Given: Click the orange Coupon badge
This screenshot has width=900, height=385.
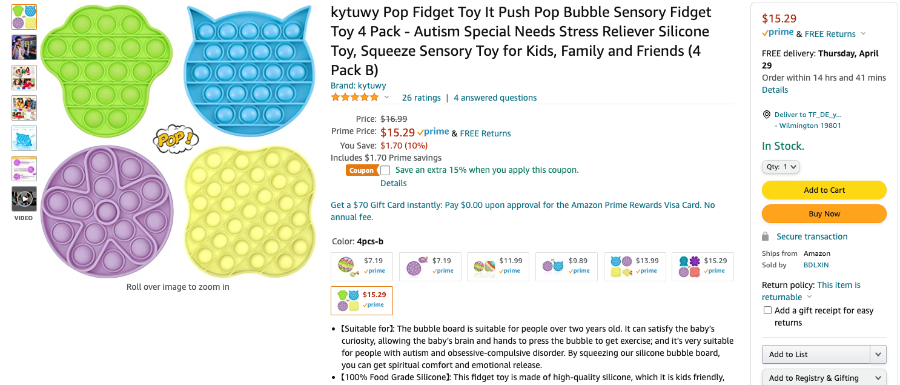Looking at the screenshot, I should pyautogui.click(x=362, y=170).
